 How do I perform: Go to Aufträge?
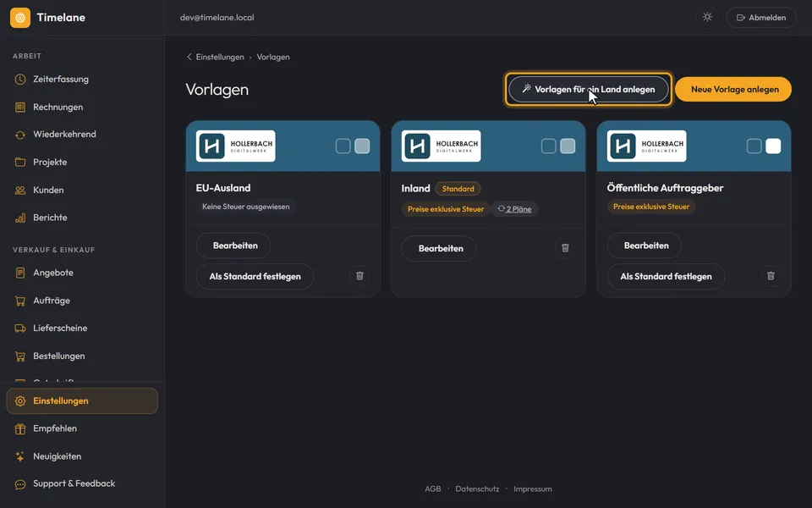[x=82, y=301]
